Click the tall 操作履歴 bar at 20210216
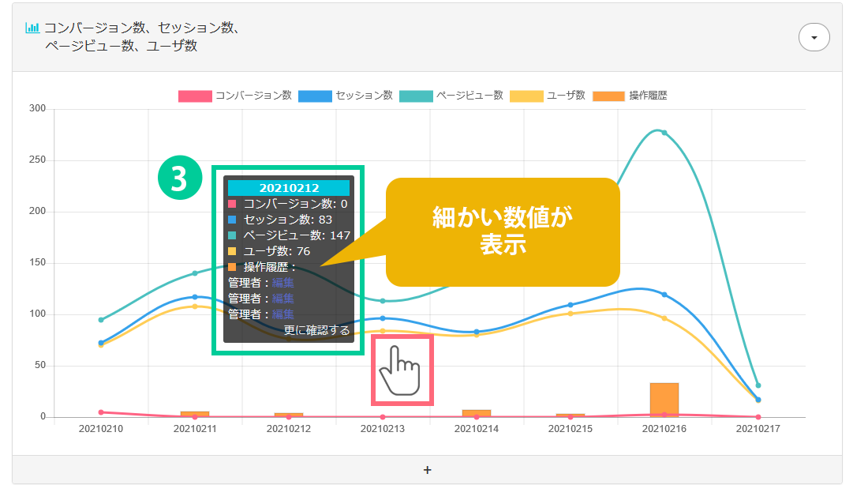868x485 pixels. pos(664,399)
